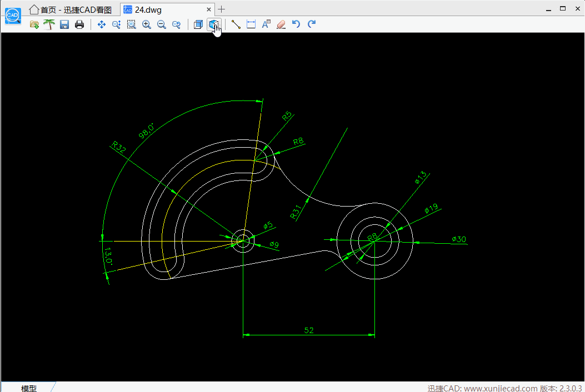Redo the last action

click(312, 24)
